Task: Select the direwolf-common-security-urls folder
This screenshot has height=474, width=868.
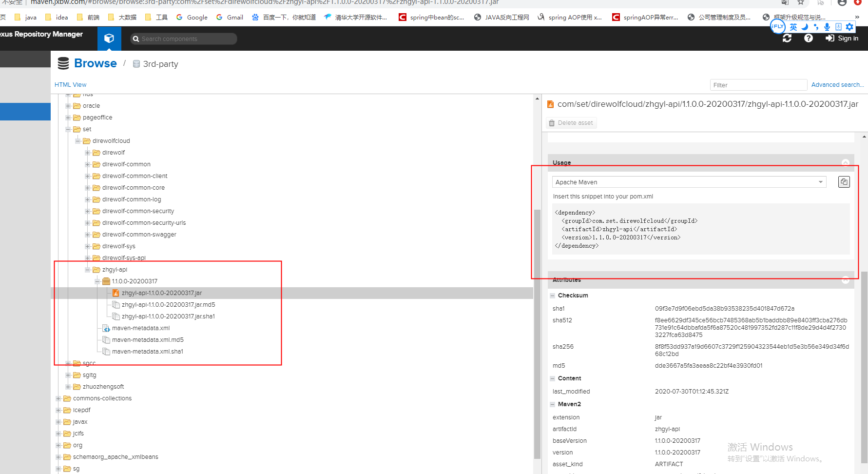Action: pyautogui.click(x=144, y=223)
